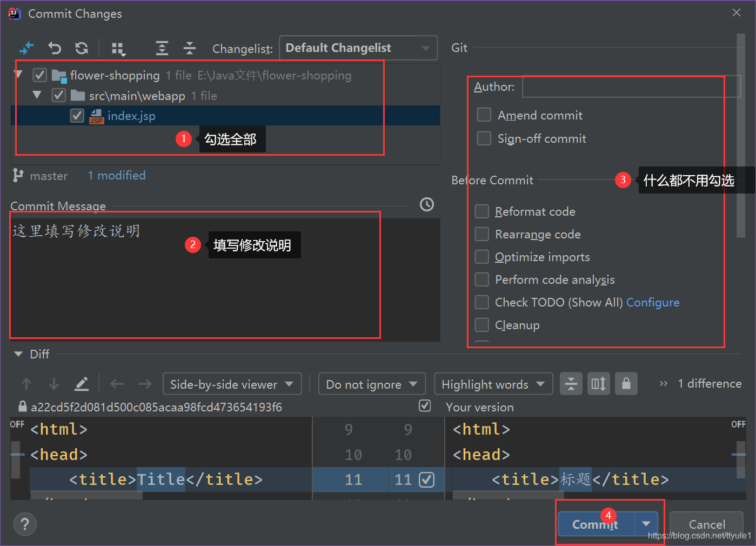
Task: Click the master branch icon
Action: (18, 175)
